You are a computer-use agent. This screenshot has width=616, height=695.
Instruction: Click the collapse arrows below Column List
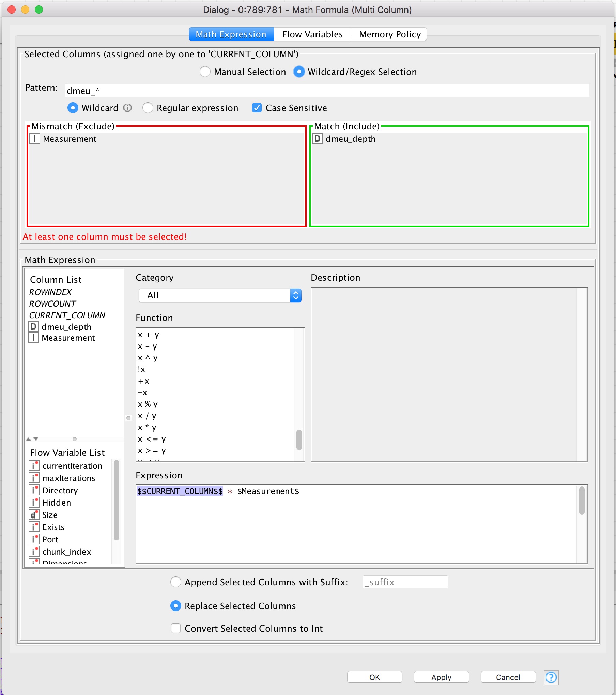click(32, 439)
